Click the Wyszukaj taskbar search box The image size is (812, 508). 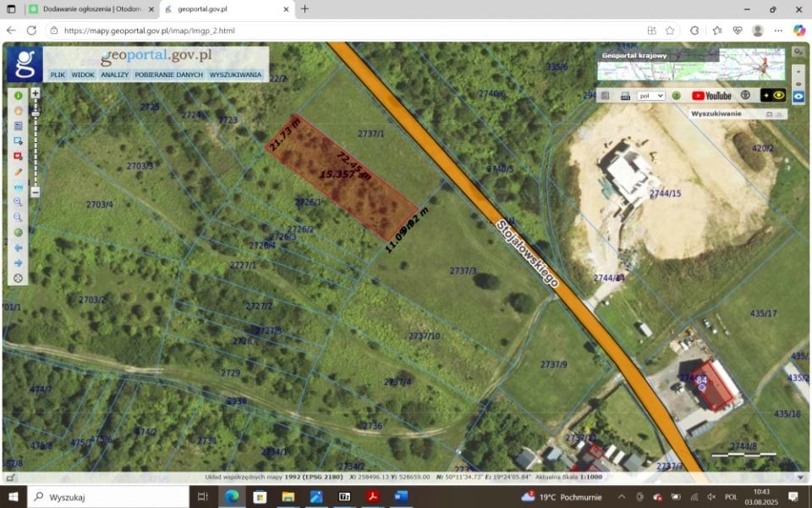[107, 497]
